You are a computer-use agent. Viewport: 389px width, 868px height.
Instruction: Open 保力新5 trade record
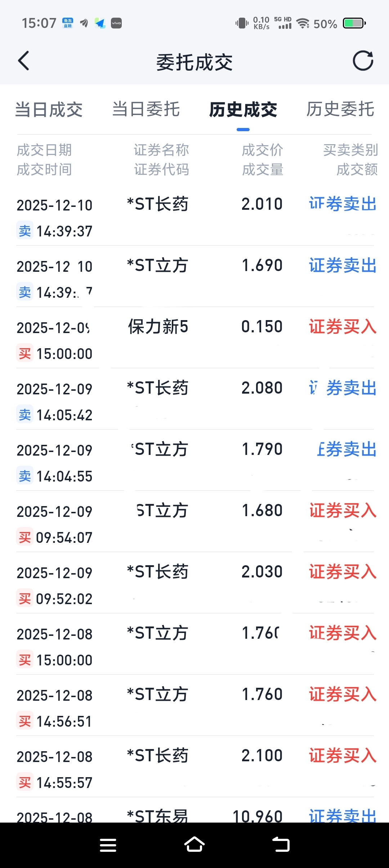(x=194, y=338)
